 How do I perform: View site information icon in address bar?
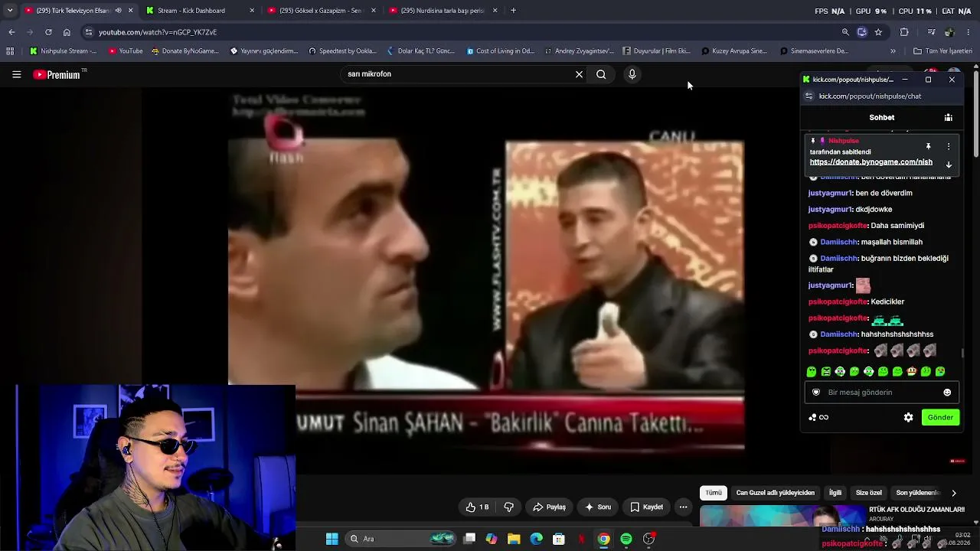point(88,32)
